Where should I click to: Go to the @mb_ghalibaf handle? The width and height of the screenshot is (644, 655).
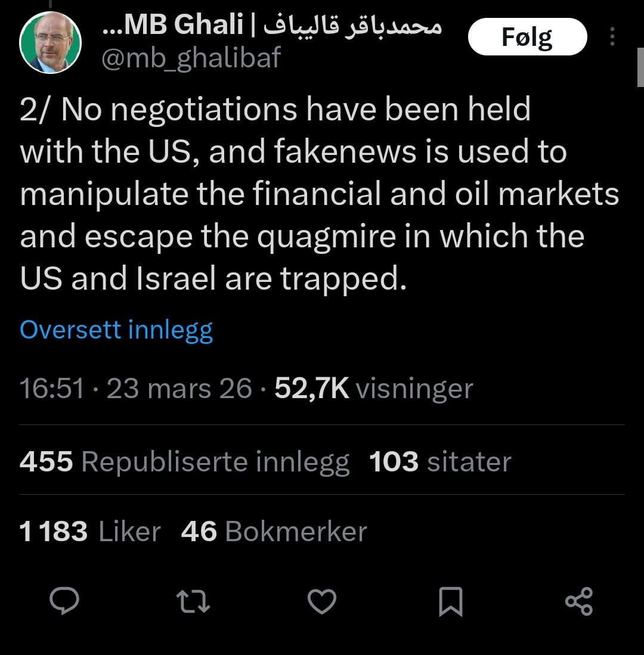click(191, 58)
